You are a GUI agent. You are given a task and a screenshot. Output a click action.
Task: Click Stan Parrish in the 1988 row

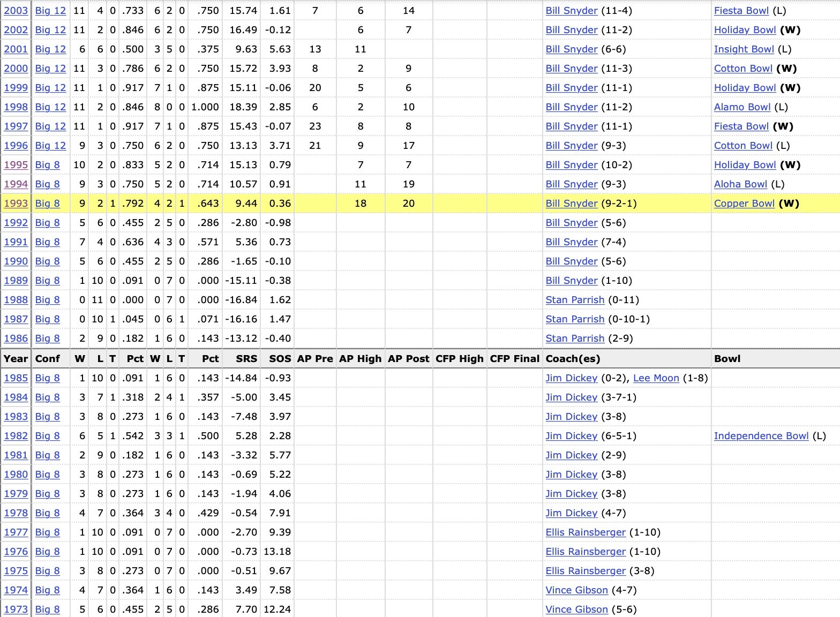click(574, 300)
